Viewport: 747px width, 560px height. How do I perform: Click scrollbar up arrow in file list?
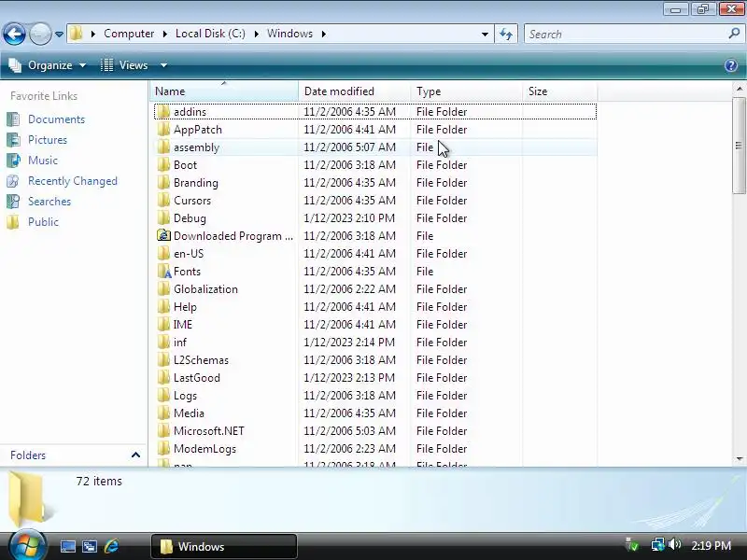click(740, 89)
